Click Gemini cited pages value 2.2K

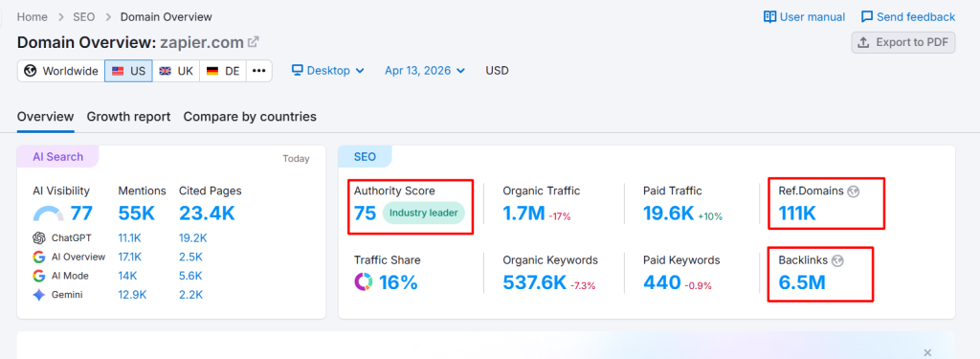coord(190,295)
